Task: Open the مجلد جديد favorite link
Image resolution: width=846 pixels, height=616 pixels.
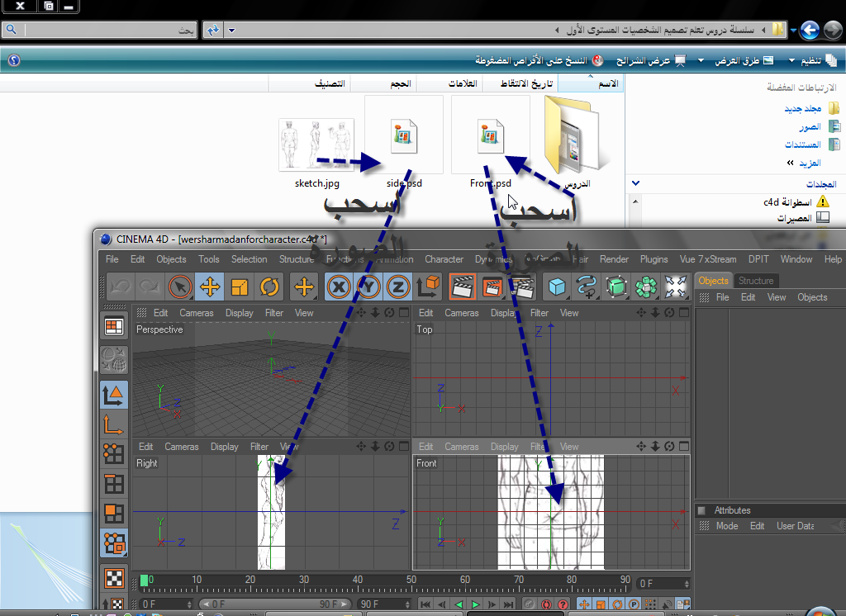Action: tap(812, 108)
